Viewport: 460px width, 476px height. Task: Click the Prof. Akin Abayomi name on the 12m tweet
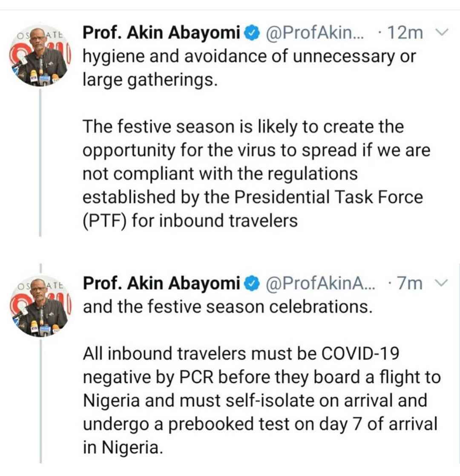click(x=162, y=33)
